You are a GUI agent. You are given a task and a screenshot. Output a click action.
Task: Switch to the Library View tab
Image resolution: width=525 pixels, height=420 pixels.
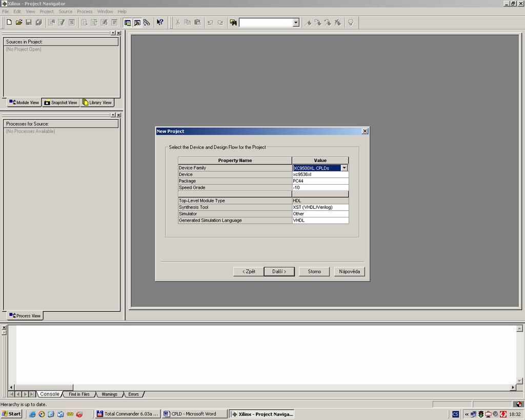97,103
